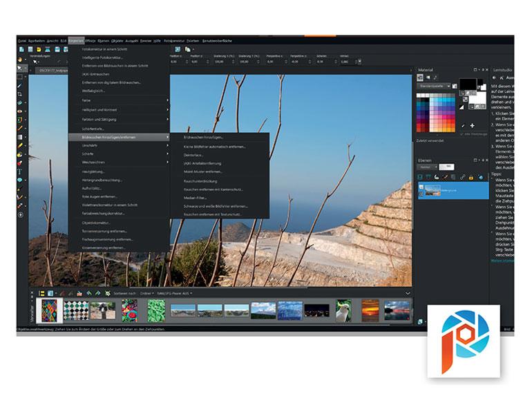Expand Farbton und Sättigung submenu
This screenshot has height=399, width=532.
pos(119,120)
